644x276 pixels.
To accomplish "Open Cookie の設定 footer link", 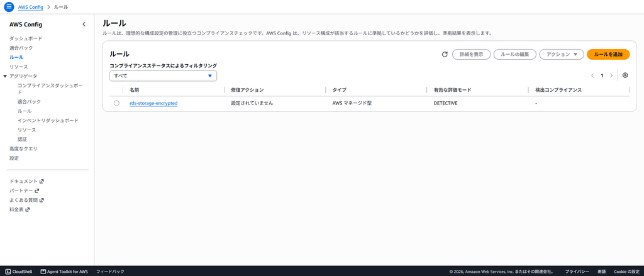I will point(627,272).
